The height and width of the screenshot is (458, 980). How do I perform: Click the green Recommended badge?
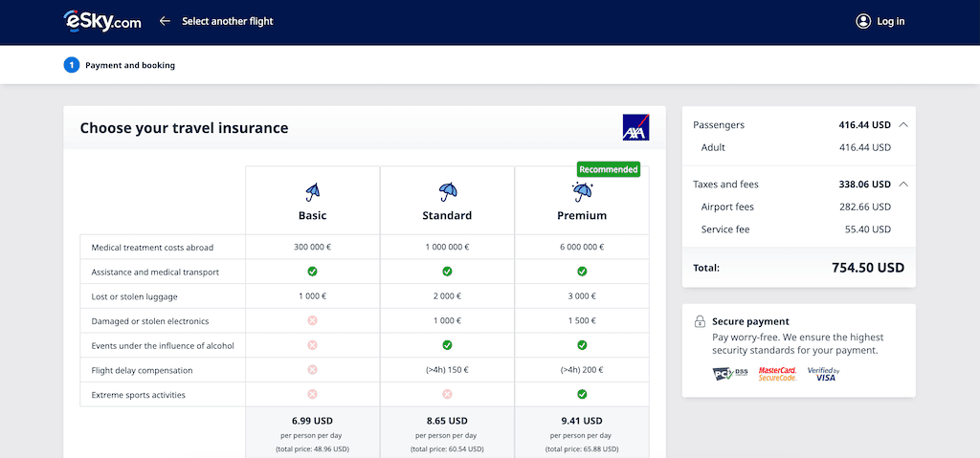click(608, 169)
